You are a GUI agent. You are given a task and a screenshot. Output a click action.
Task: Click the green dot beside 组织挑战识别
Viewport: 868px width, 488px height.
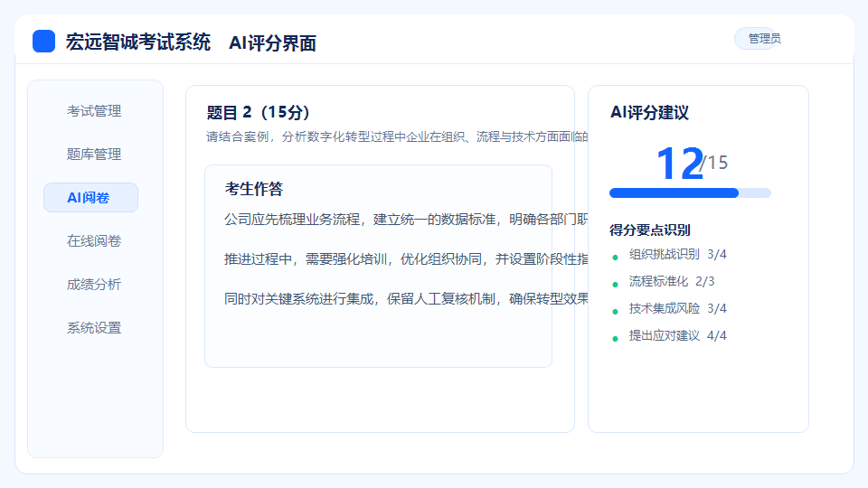615,258
